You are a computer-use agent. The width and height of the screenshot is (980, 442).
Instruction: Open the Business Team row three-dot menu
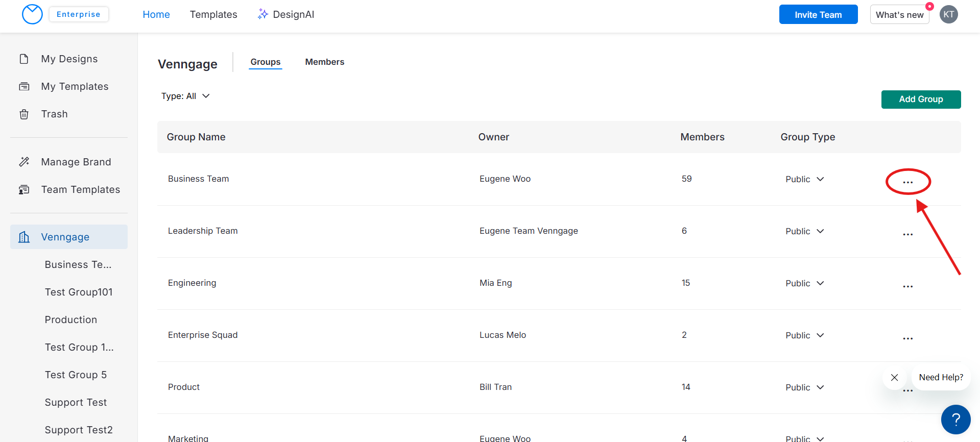pos(907,182)
